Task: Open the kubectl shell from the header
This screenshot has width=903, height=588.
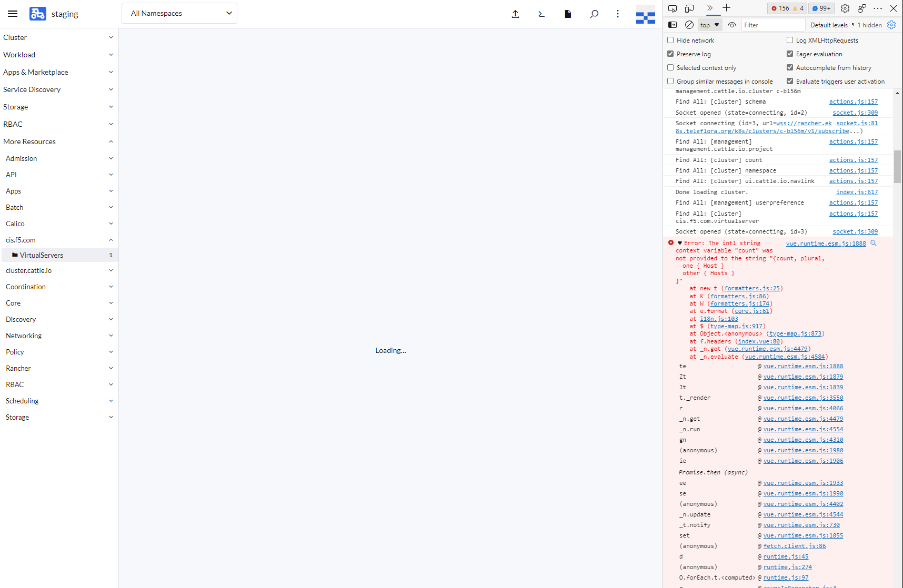Action: pos(541,14)
